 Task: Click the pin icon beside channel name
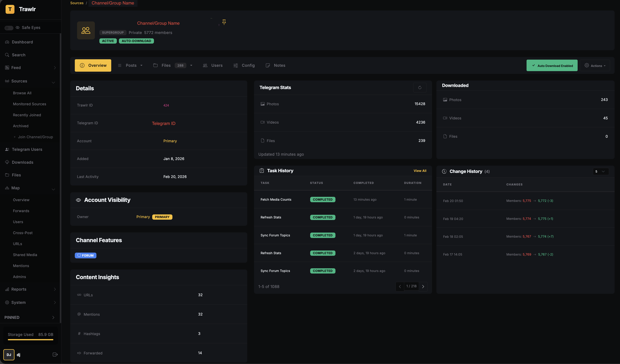224,22
